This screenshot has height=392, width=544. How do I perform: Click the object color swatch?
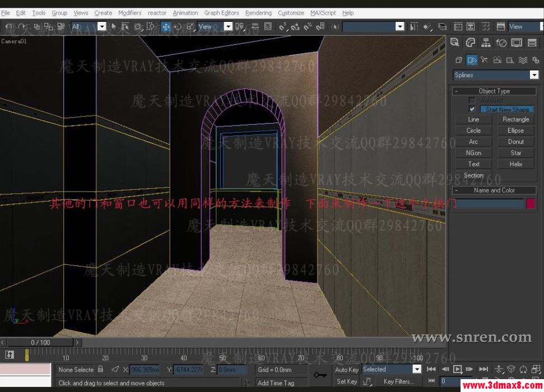point(530,204)
